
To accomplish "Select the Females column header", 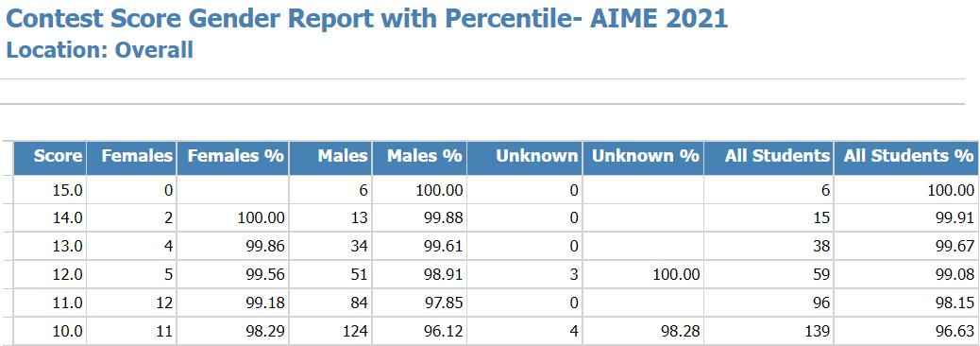I will [x=130, y=158].
